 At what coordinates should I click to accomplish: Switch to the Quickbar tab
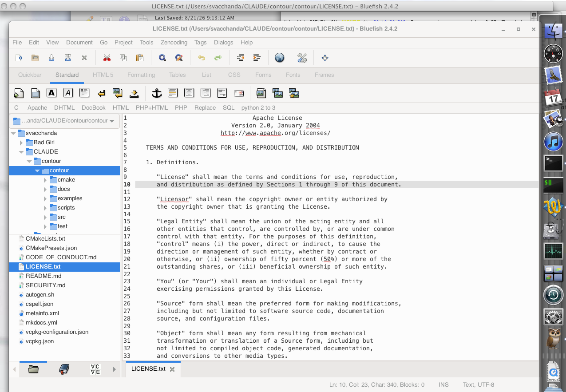point(30,75)
